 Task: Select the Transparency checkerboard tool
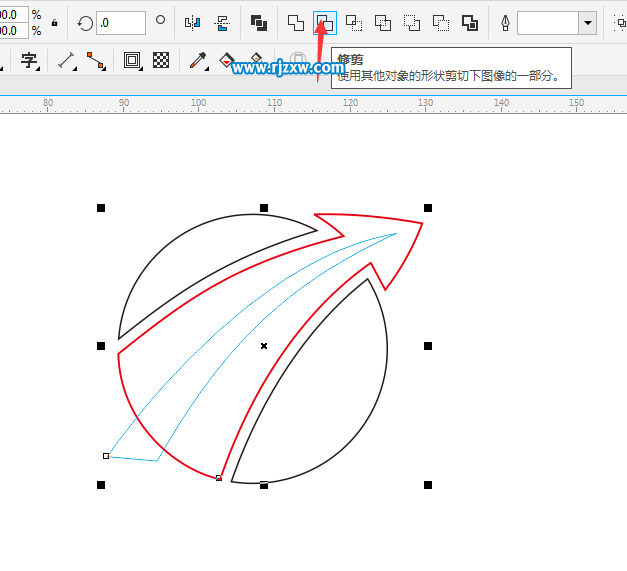pyautogui.click(x=161, y=60)
